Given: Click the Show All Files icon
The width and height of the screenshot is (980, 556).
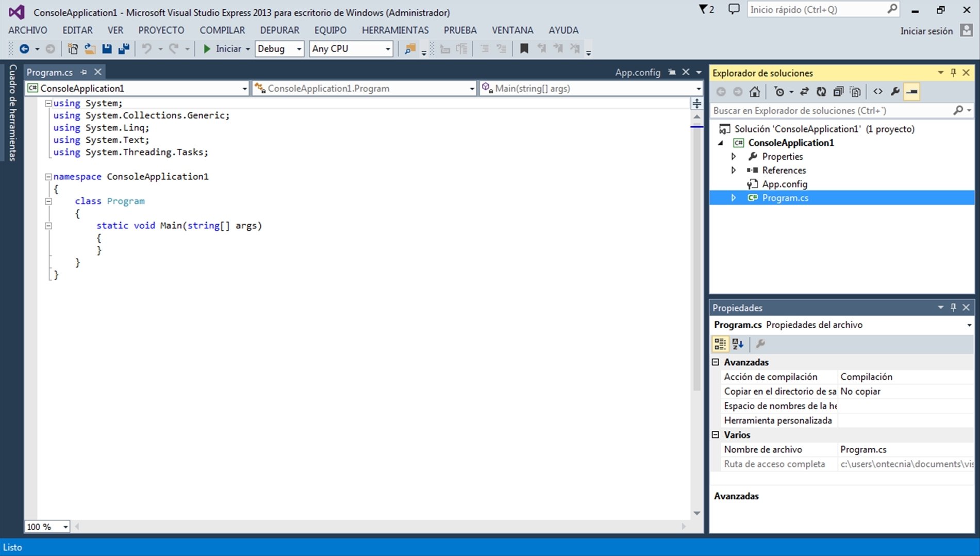Looking at the screenshot, I should (855, 92).
